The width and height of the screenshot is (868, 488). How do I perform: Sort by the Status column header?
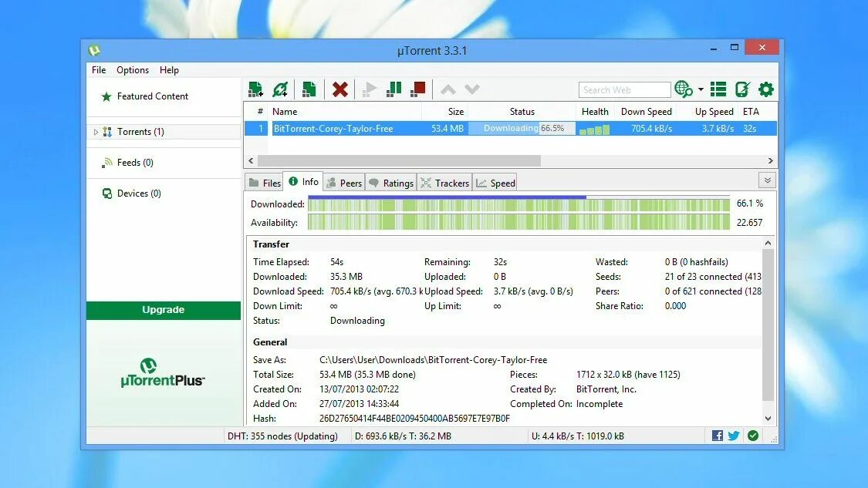(x=522, y=111)
